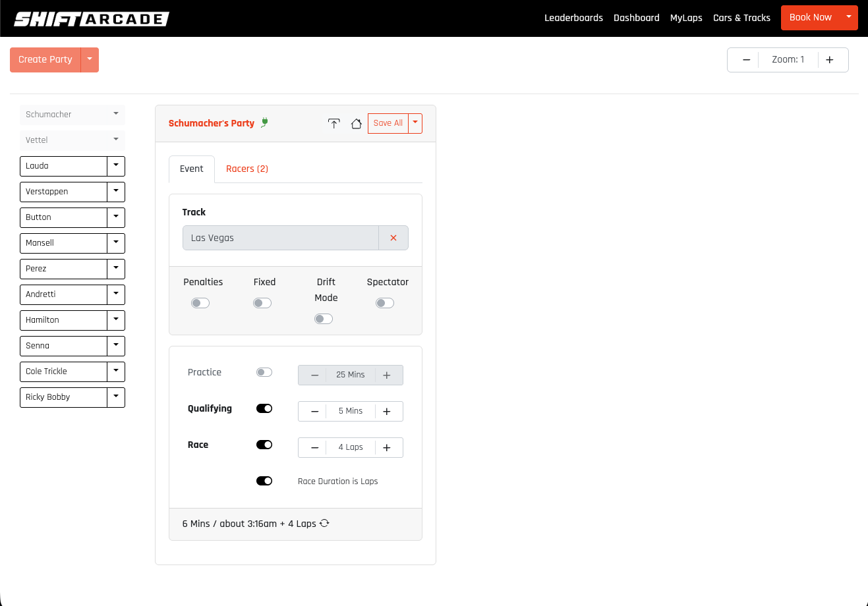868x606 pixels.
Task: Open the dropdown for Verstappen
Action: coord(116,192)
